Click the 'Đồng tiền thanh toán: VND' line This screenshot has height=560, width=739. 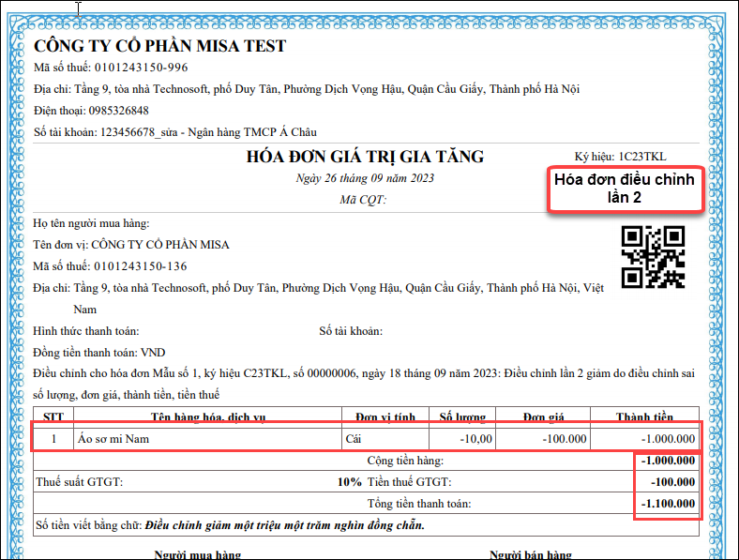click(99, 354)
